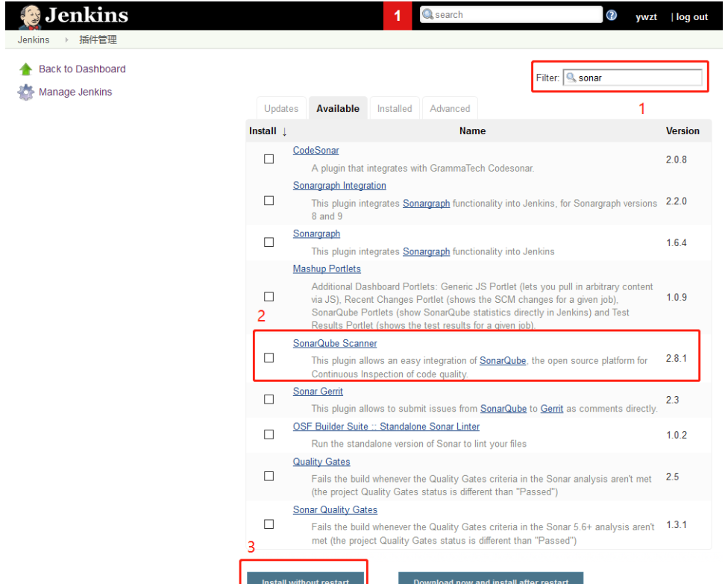Image resolution: width=728 pixels, height=584 pixels.
Task: Open the Sonargraph plugin title link
Action: (317, 233)
